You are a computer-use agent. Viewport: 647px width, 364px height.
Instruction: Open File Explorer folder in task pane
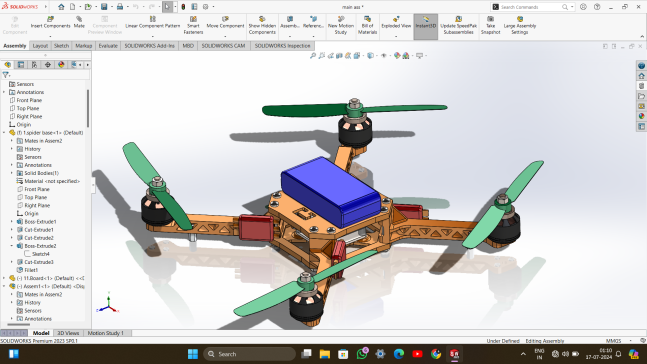tap(641, 96)
